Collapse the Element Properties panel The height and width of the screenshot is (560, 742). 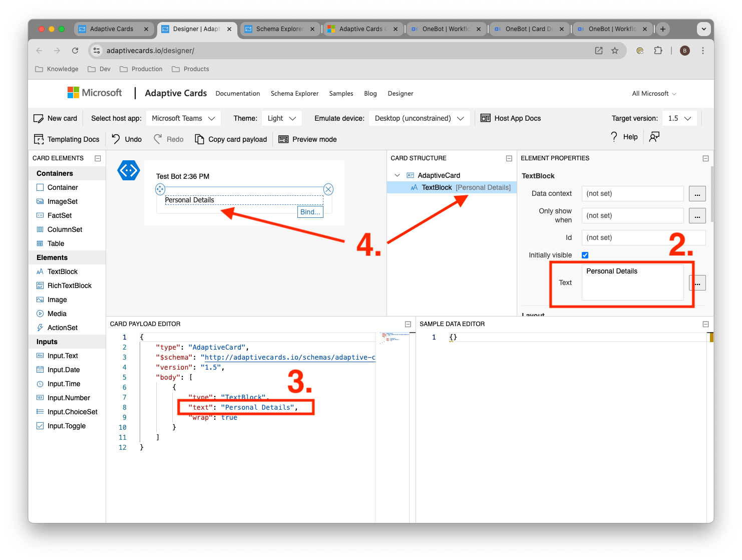[706, 158]
